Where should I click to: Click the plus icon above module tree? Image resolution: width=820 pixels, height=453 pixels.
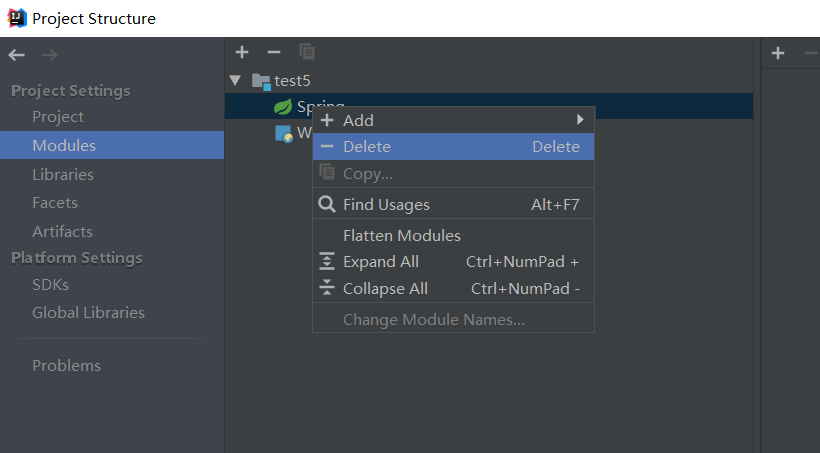pyautogui.click(x=241, y=51)
